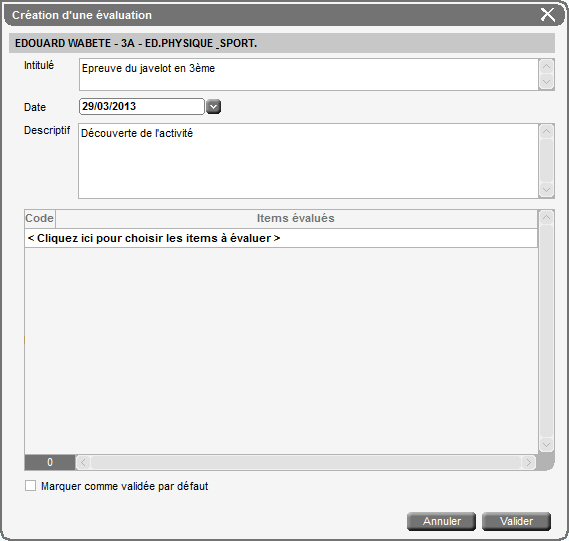Click the items list scroll left arrow

click(x=83, y=462)
